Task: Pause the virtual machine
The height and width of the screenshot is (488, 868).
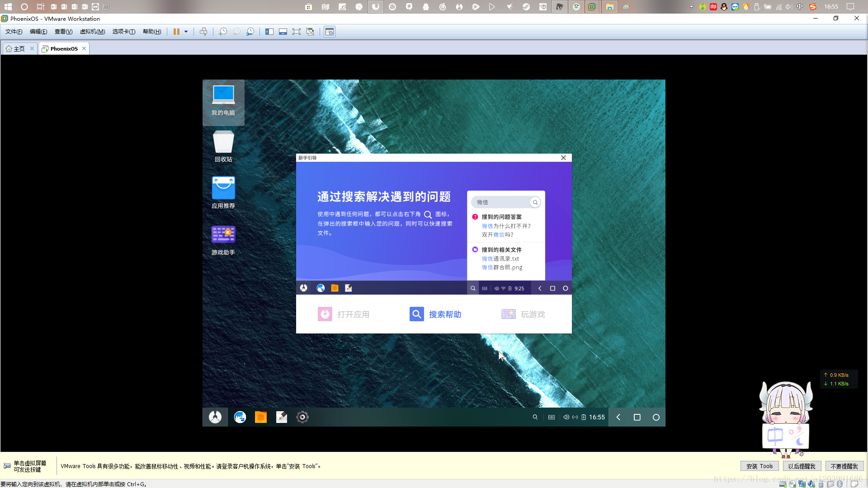Action: [x=176, y=32]
